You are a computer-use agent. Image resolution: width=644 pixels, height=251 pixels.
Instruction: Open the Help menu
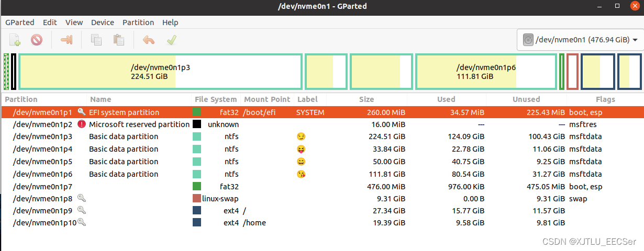pos(170,22)
